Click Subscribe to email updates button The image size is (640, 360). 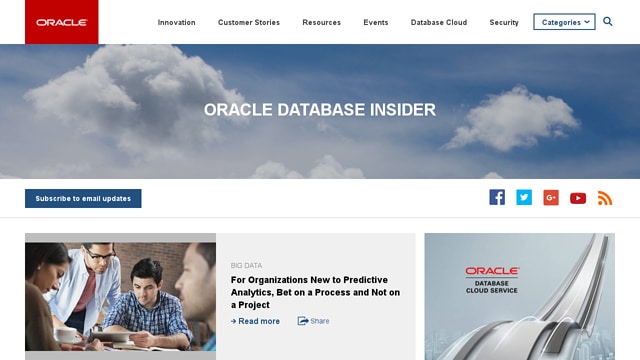coord(83,198)
